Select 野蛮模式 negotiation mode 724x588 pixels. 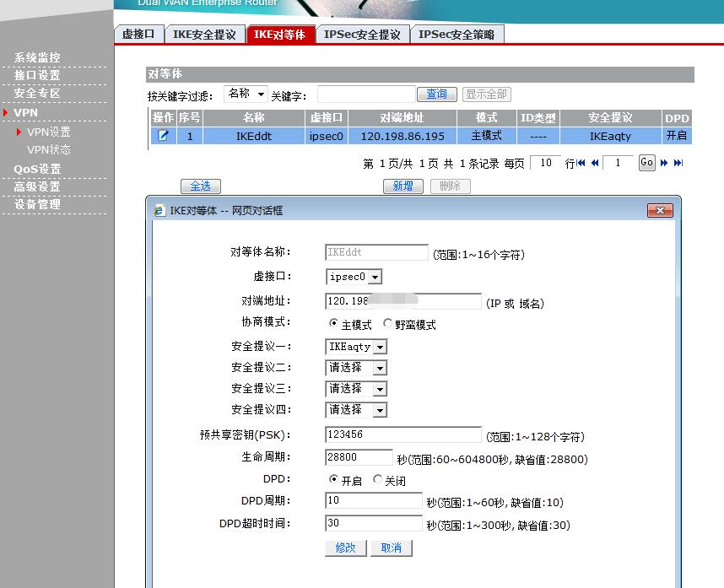pos(387,323)
